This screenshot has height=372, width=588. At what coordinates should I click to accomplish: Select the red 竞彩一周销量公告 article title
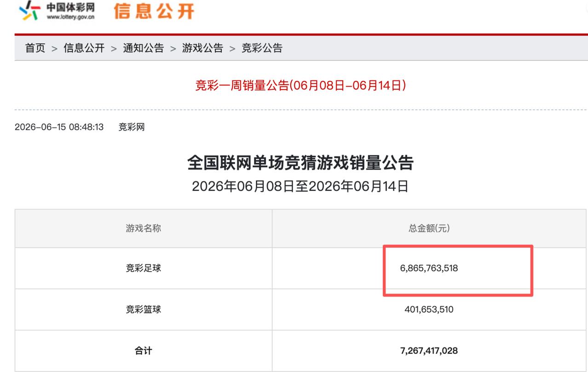301,86
